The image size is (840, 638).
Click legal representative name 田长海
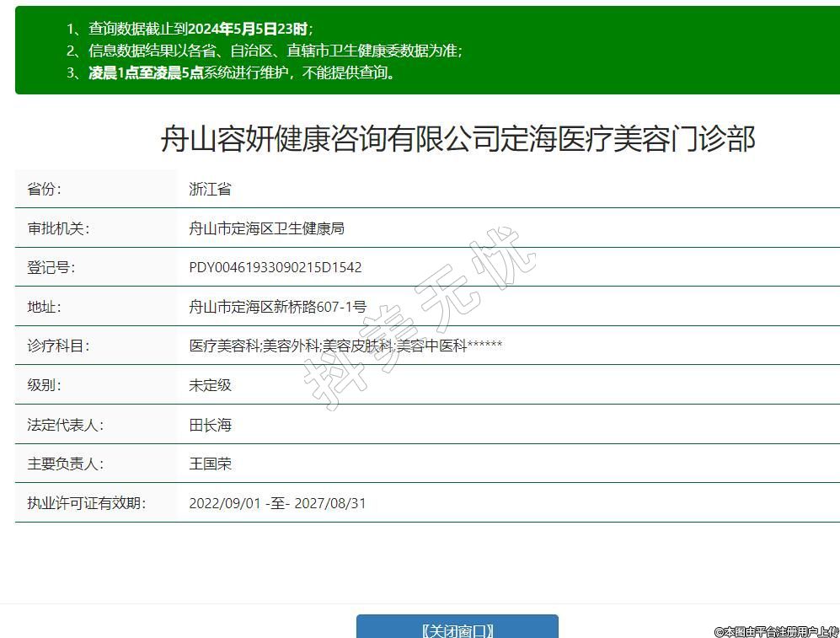(210, 425)
